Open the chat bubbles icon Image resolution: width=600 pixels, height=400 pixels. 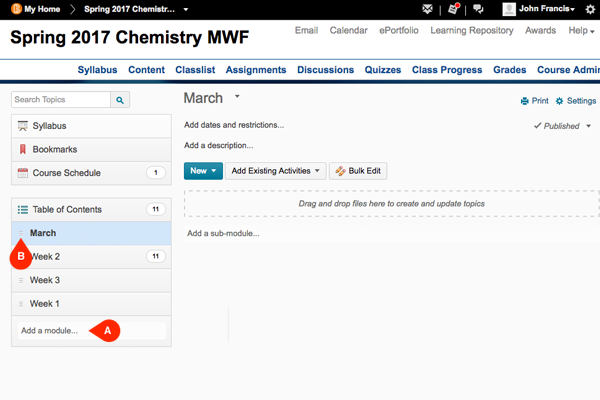479,9
